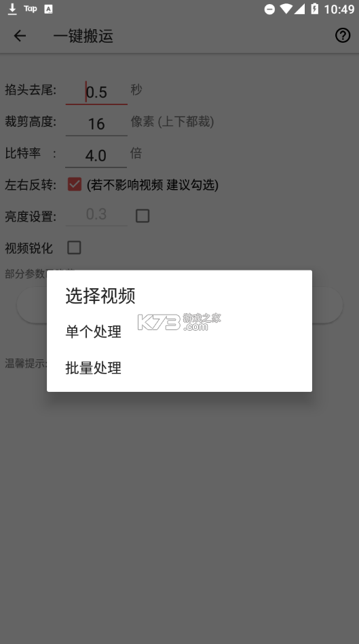This screenshot has height=644, width=359.
Task: Tap the battery charging icon
Action: [x=315, y=9]
